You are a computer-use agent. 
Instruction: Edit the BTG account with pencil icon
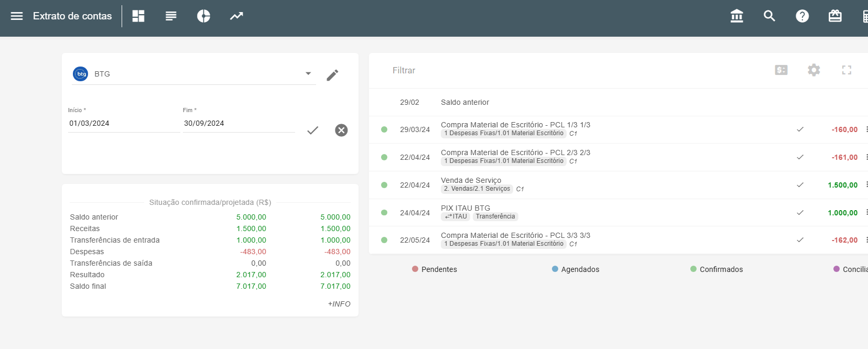point(332,75)
